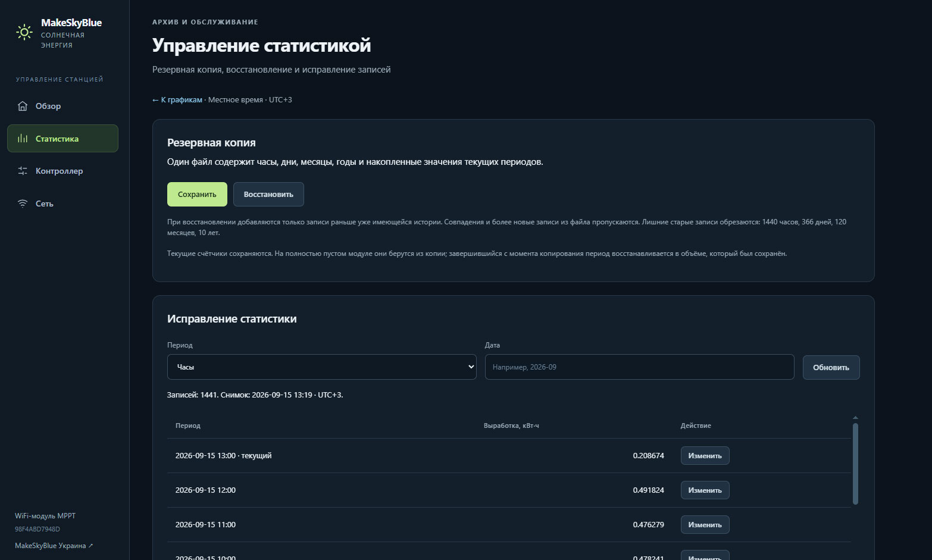Open the MakeSkyBlue Украина external link

[54, 546]
